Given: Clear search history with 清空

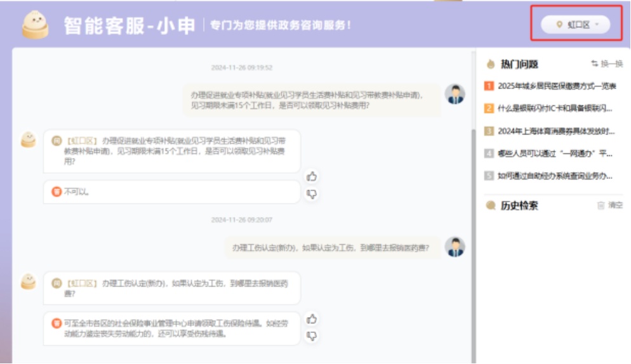Looking at the screenshot, I should point(610,205).
